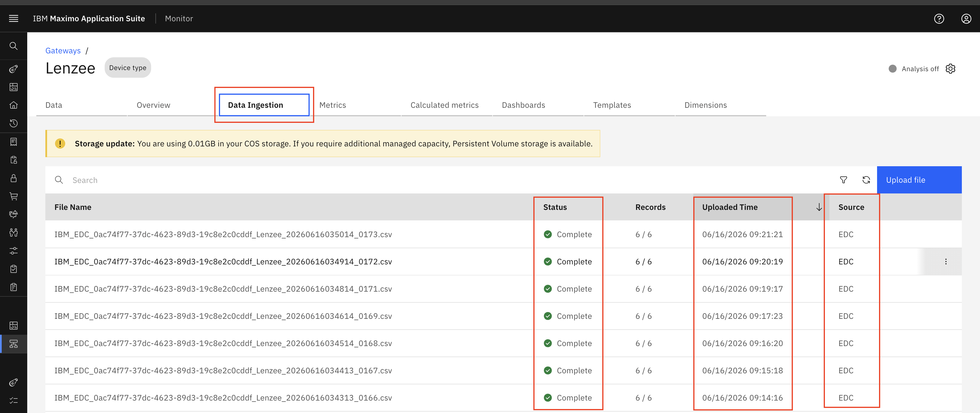Open the clipboard with lock icon

(14, 160)
